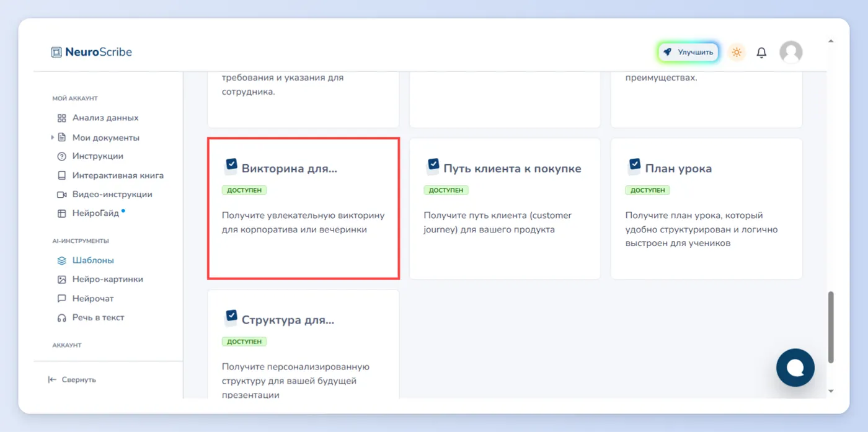
Task: Expand the Мои документы tree arrow
Action: click(x=52, y=138)
